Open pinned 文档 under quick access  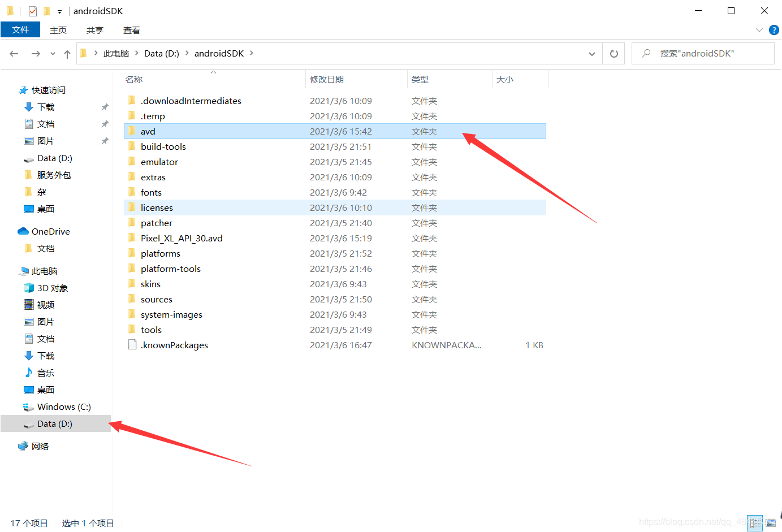pyautogui.click(x=39, y=124)
